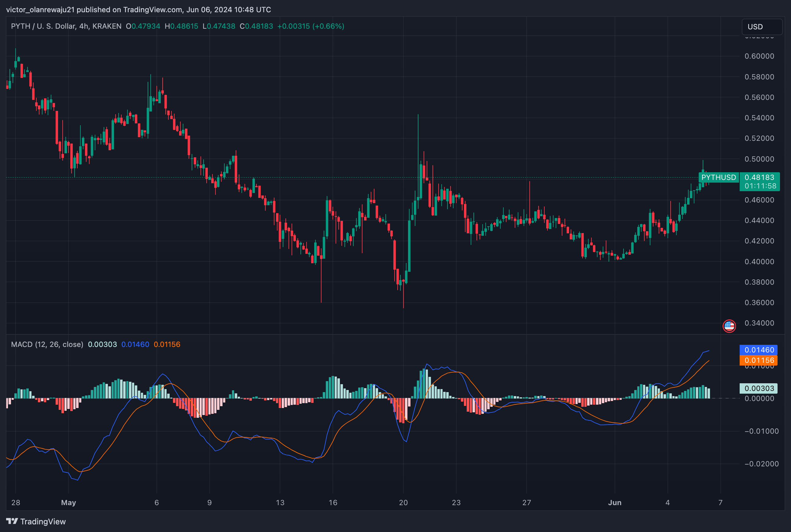Click the blue 0.01460 MACD legend value
Image resolution: width=791 pixels, height=532 pixels.
[x=135, y=344]
